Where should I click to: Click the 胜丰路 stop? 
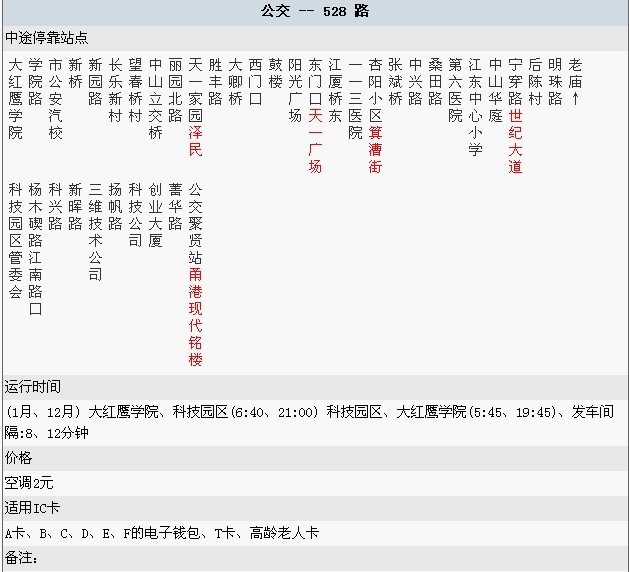[x=216, y=82]
